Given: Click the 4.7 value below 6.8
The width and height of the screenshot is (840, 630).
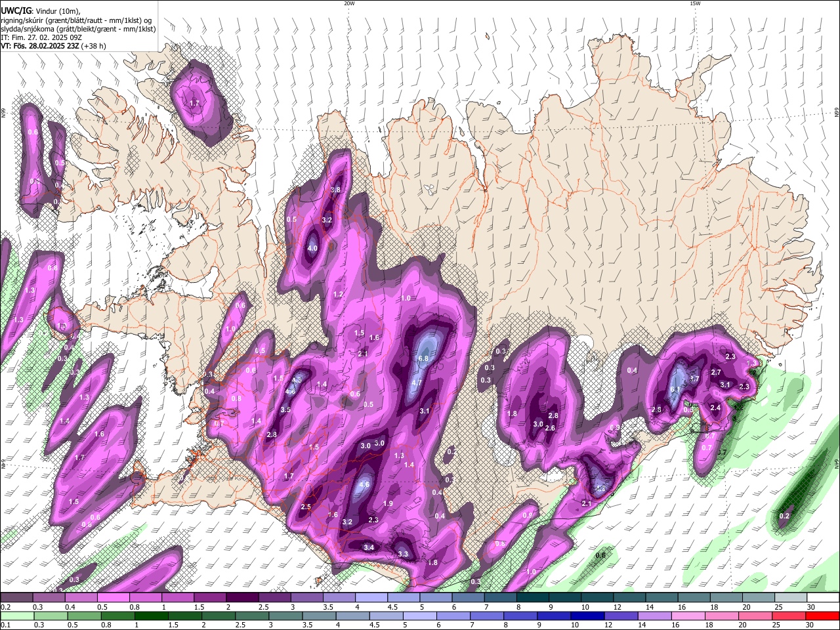Looking at the screenshot, I should 417,383.
